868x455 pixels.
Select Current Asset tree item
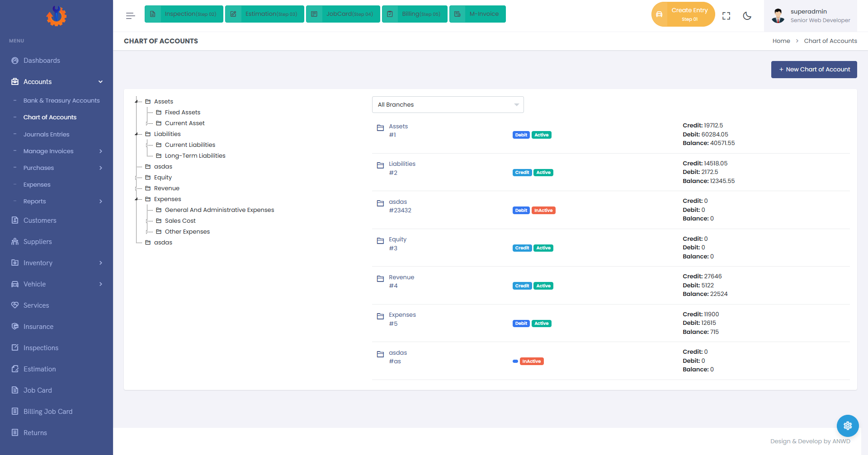pos(185,123)
